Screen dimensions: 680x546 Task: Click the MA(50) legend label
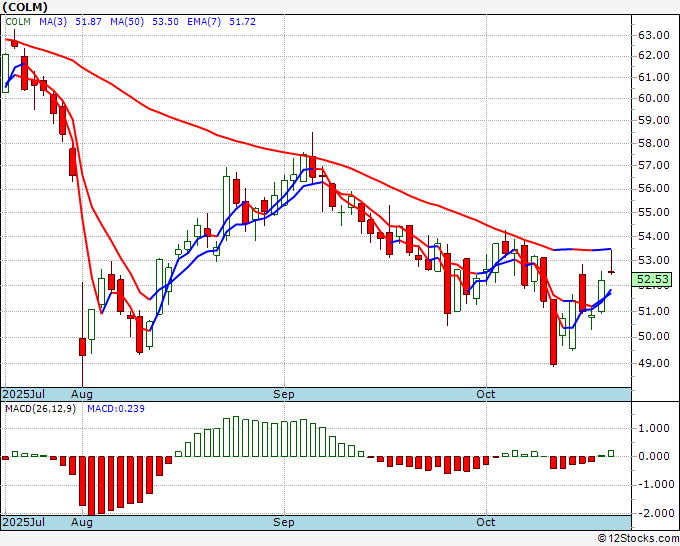127,21
